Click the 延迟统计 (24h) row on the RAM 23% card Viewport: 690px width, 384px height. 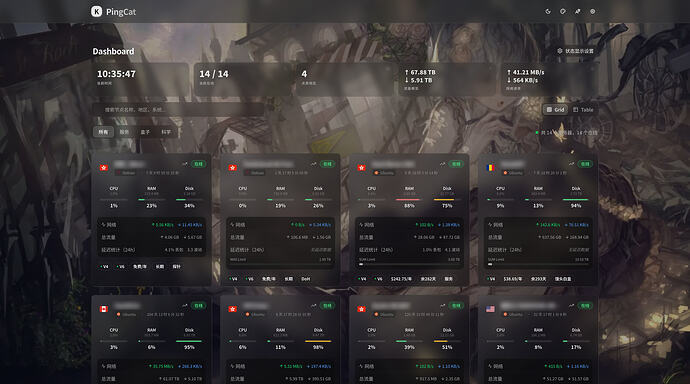coord(152,250)
